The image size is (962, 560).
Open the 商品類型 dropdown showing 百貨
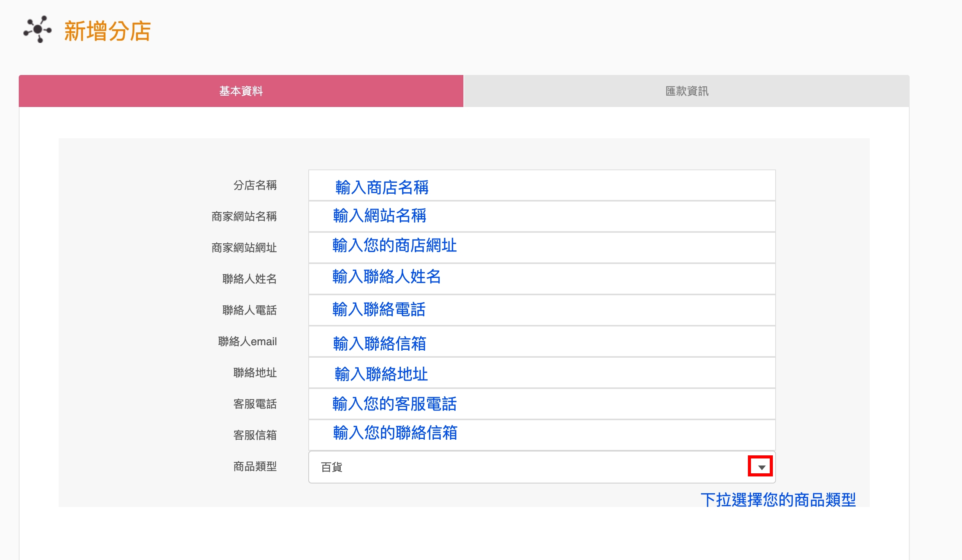542,467
